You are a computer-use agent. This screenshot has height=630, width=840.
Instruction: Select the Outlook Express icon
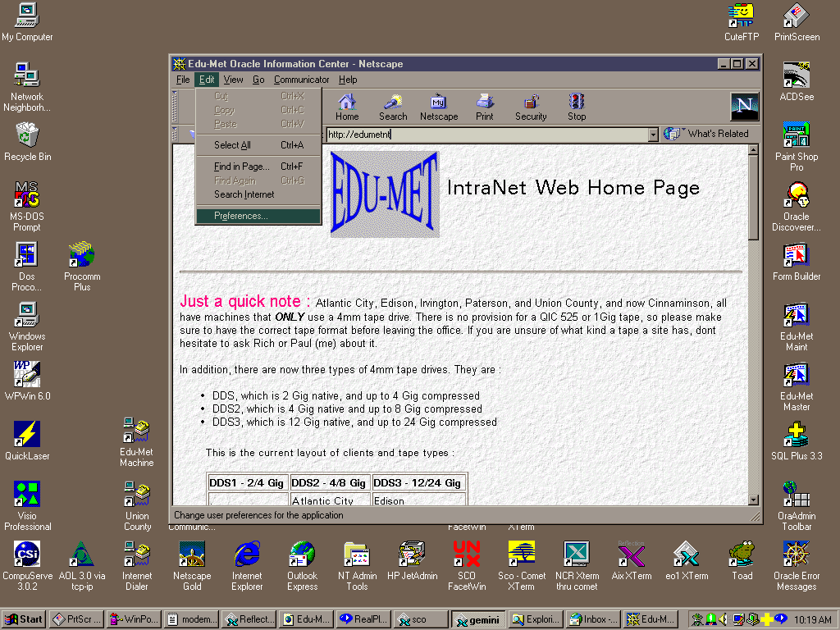(x=302, y=566)
